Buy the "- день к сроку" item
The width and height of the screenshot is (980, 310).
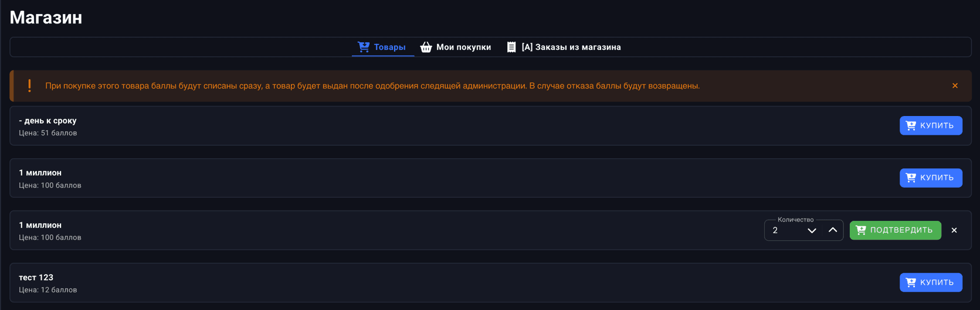tap(930, 125)
